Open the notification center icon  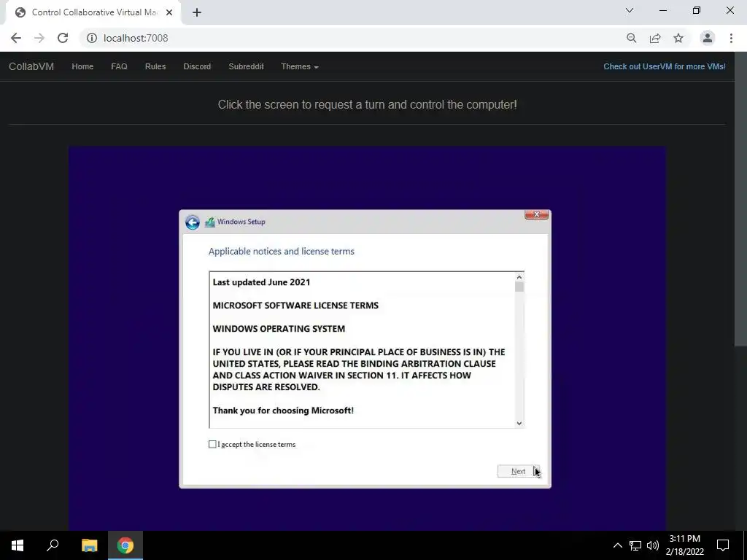pyautogui.click(x=723, y=545)
